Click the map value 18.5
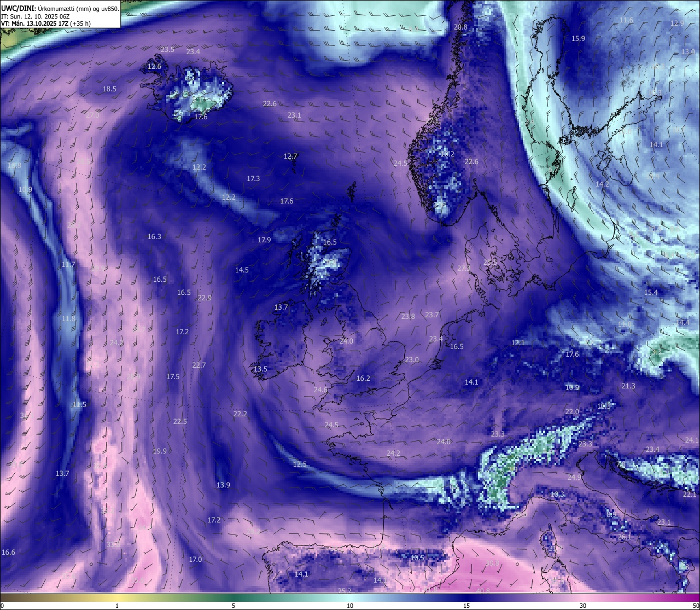 pos(109,89)
